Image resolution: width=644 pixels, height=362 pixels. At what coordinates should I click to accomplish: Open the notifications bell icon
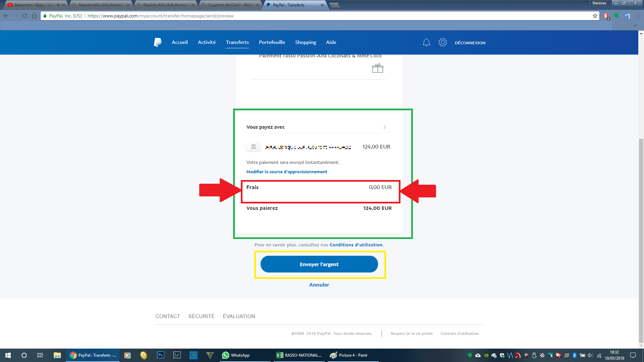pos(426,43)
